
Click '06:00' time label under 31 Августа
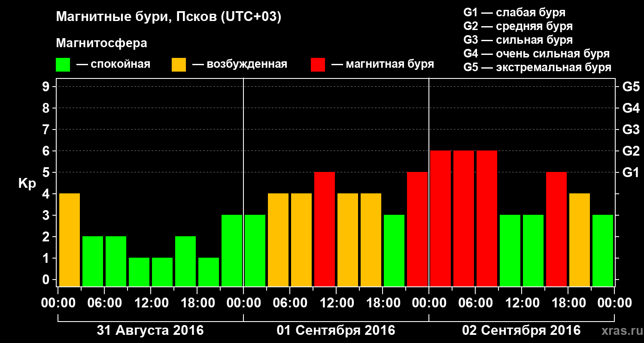[104, 303]
